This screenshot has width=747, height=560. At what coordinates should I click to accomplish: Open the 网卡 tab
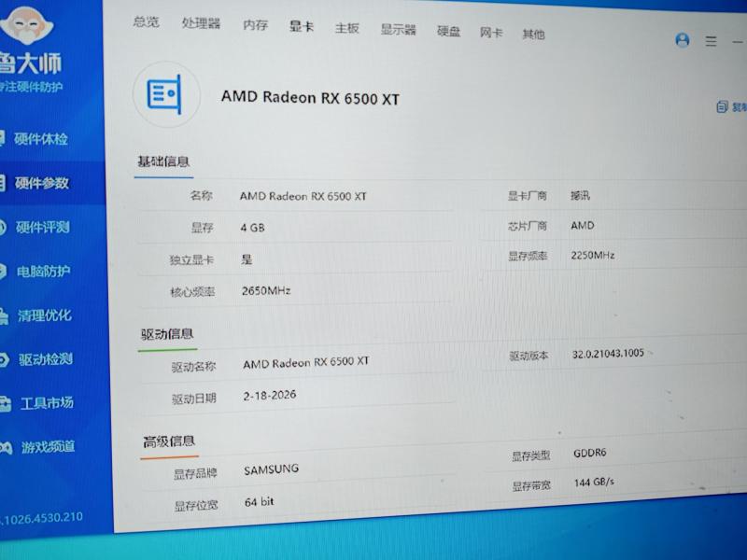[491, 33]
